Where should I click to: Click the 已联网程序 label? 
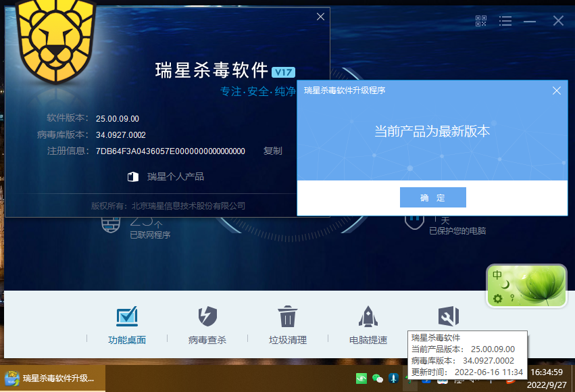coord(150,235)
